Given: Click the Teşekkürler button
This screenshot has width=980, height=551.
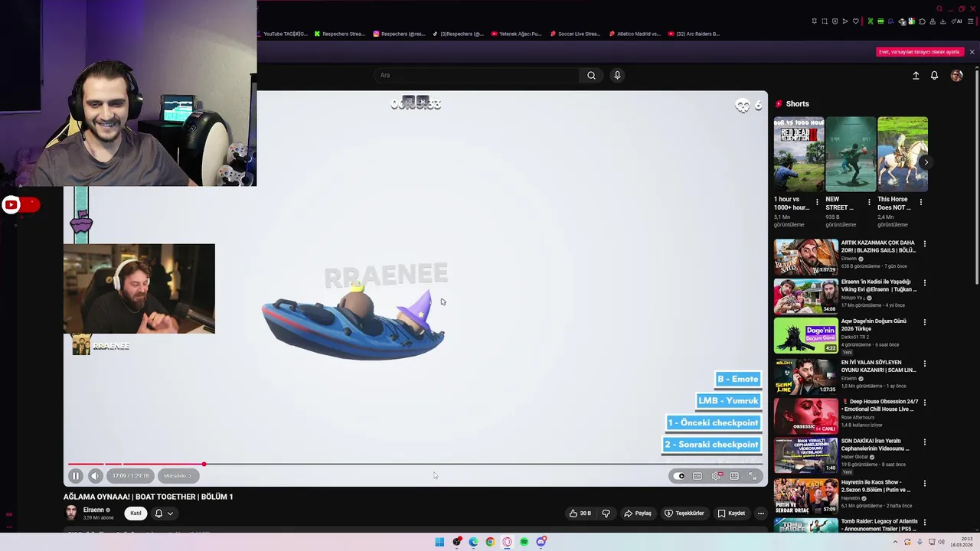Looking at the screenshot, I should coord(684,514).
